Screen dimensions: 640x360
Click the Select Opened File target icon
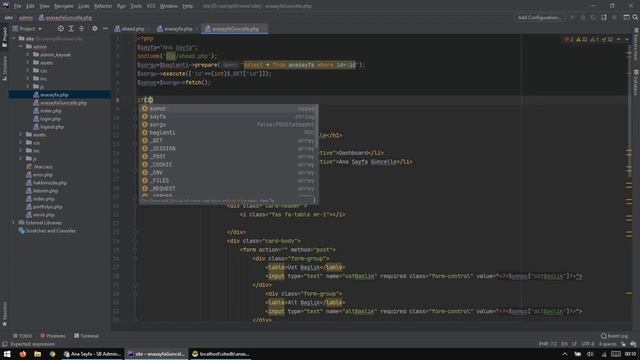tap(60, 29)
